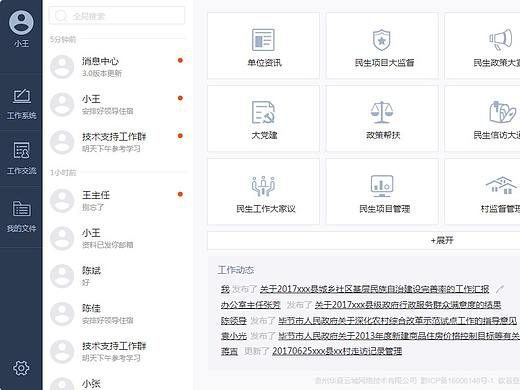The image size is (520, 390).
Task: Click the global search field
Action: point(117,16)
